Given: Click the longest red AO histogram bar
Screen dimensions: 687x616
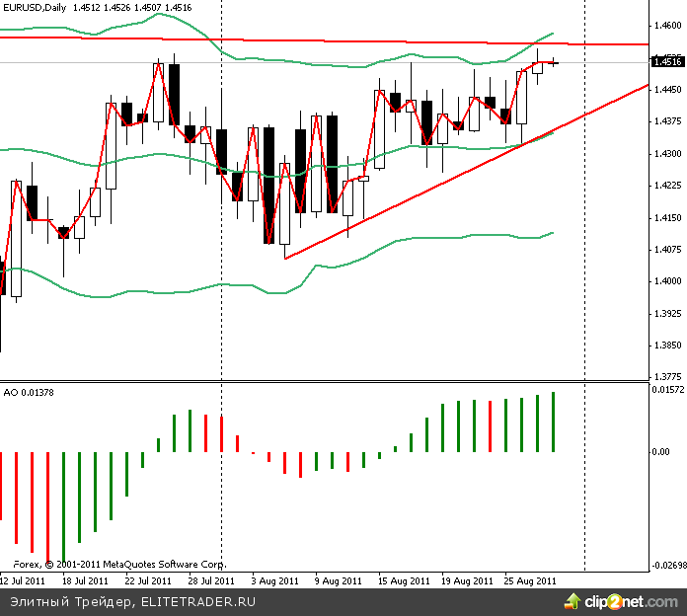Looking at the screenshot, I should (48, 505).
